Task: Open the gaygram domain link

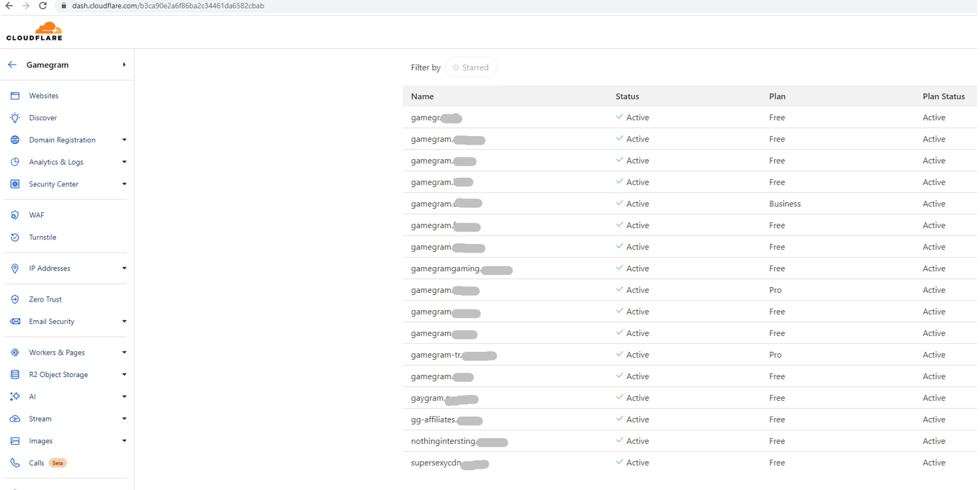Action: [444, 399]
